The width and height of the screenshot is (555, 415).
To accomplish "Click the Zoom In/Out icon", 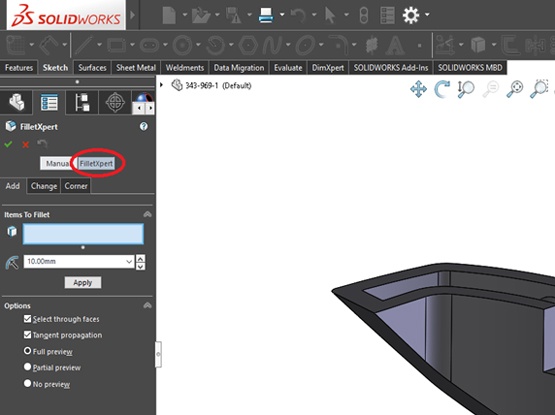I will click(466, 89).
